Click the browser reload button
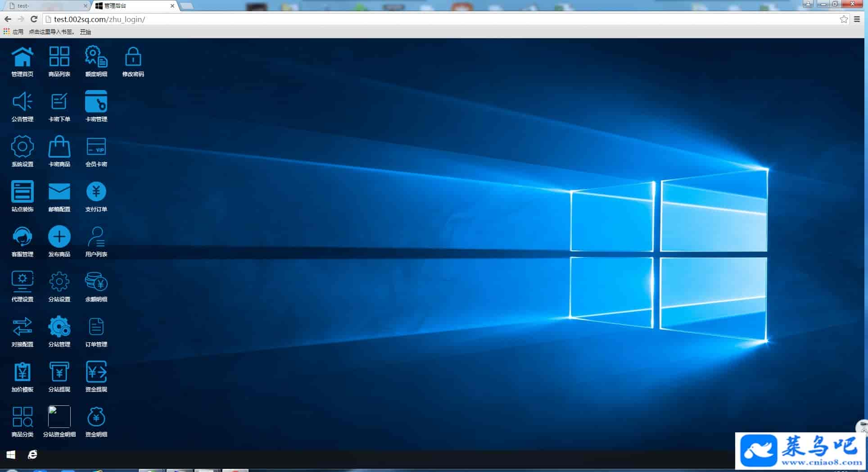 [x=34, y=19]
